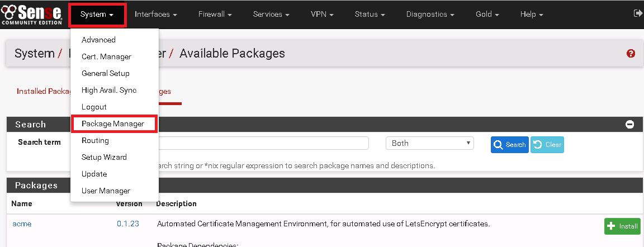Viewport: 644px width, 247px height.
Task: Click System in the breadcrumb
Action: 35,53
